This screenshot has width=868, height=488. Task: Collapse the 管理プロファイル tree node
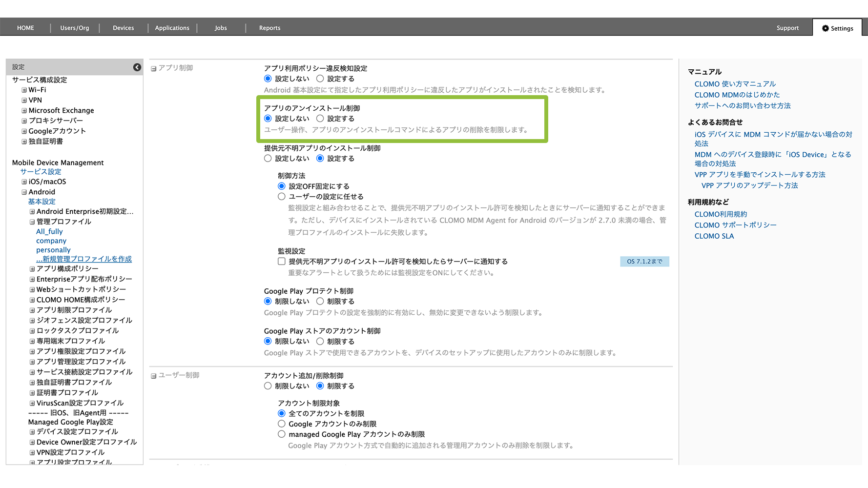click(32, 222)
